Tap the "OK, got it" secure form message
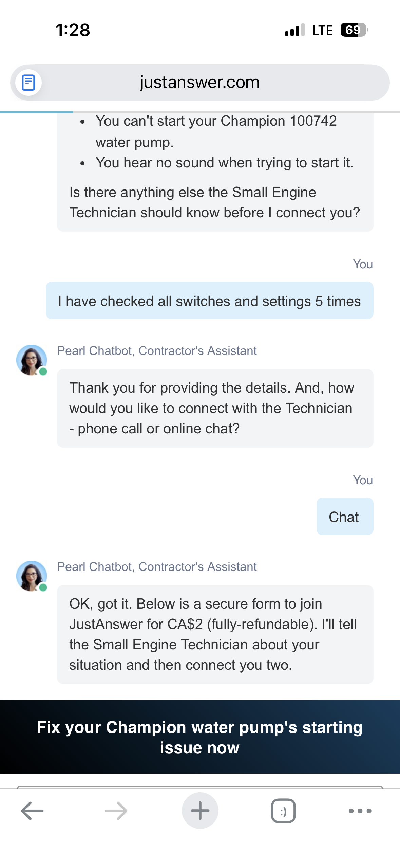The width and height of the screenshot is (400, 868). pos(215,634)
